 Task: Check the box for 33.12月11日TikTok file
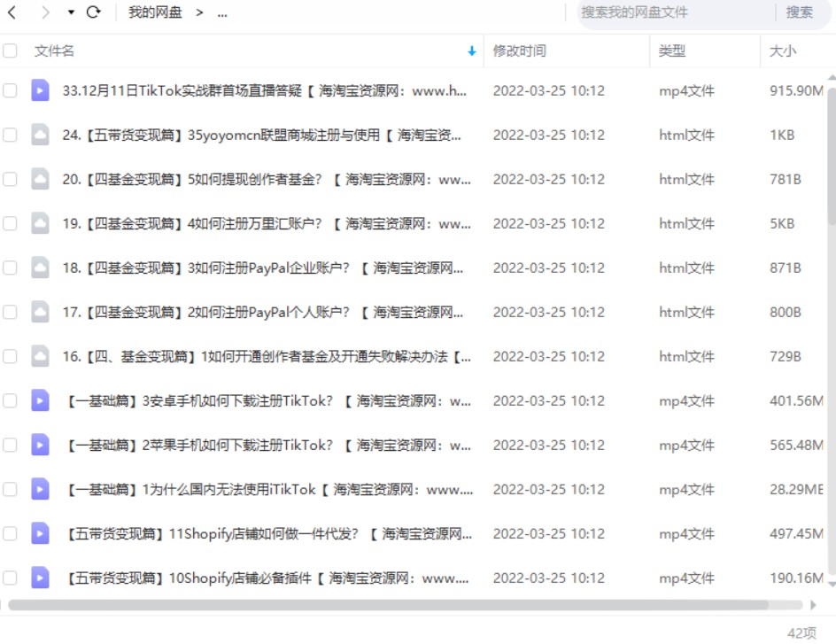(x=10, y=90)
